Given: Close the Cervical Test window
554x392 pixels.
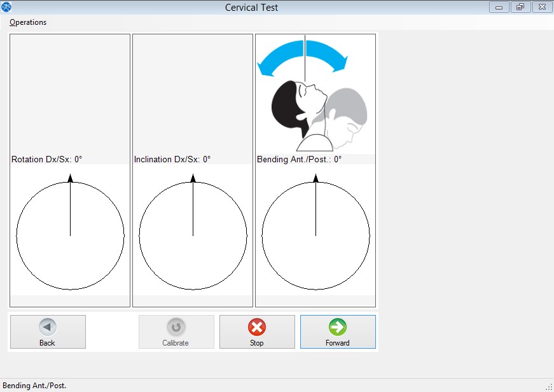Looking at the screenshot, I should (542, 7).
